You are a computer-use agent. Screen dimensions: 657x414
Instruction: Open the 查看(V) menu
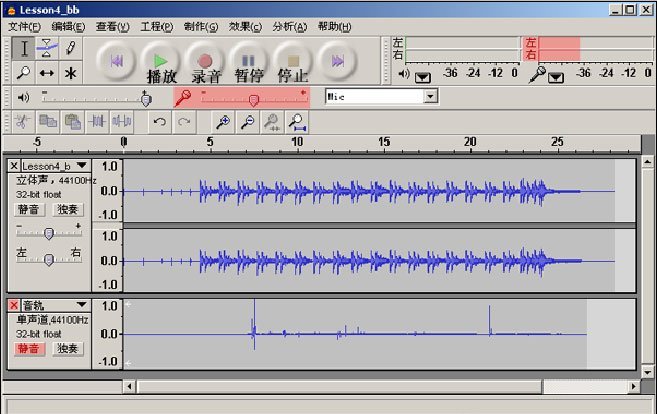112,27
